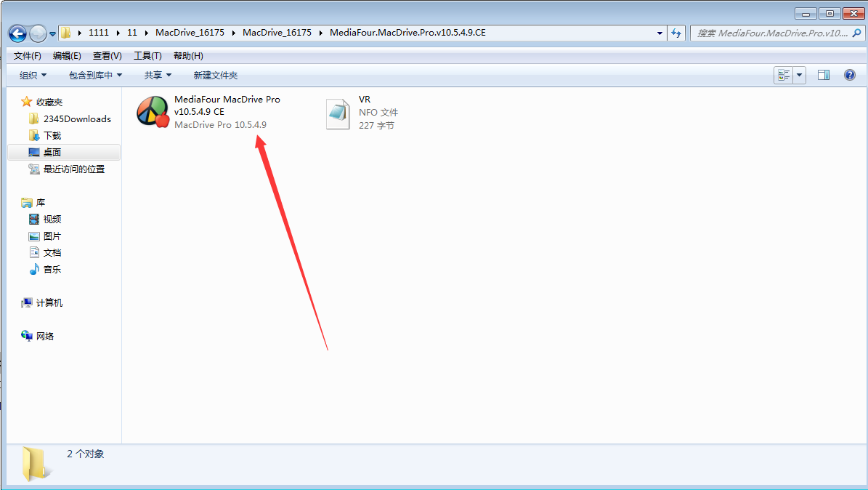Viewport: 868px width, 490px height.
Task: Open the 包含到库中 dropdown
Action: point(95,76)
